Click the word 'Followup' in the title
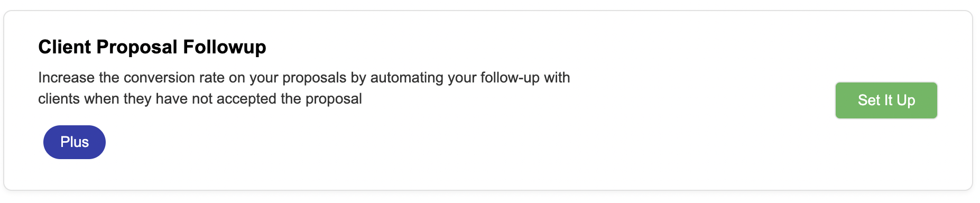Screen dimensions: 980x203 pos(225,47)
